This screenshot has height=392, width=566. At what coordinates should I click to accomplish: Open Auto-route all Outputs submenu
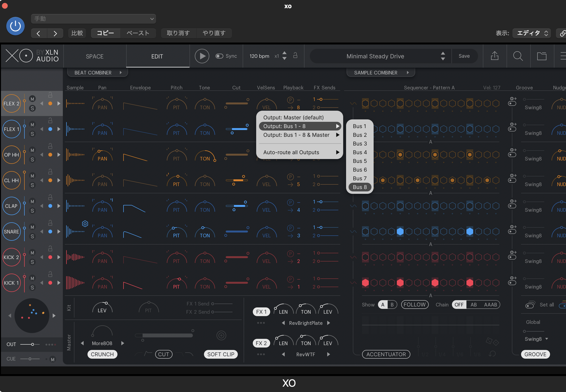(300, 152)
